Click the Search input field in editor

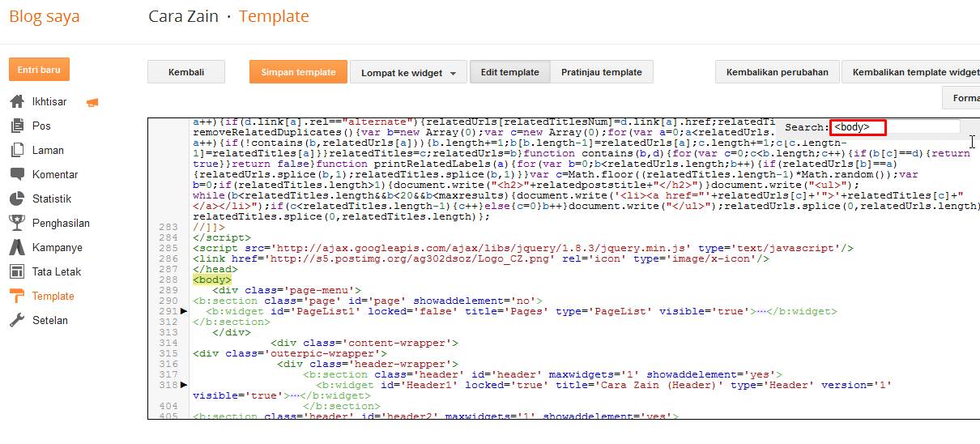click(895, 127)
